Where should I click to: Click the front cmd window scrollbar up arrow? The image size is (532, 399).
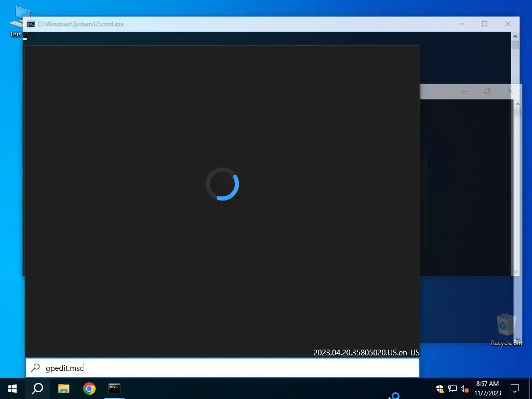point(515,36)
